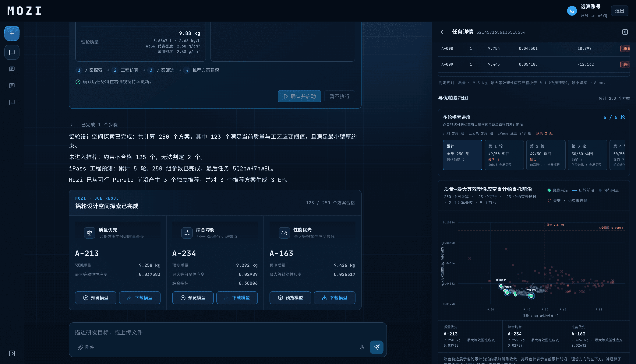Click the 附件 attachment paperclip
The width and height of the screenshot is (636, 364).
point(86,347)
